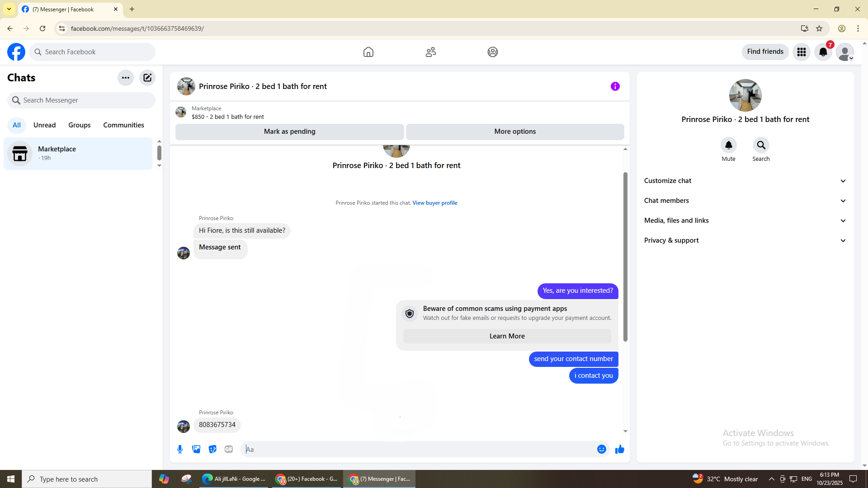Image resolution: width=868 pixels, height=488 pixels.
Task: Switch to the Unread chats tab
Action: pyautogui.click(x=44, y=125)
